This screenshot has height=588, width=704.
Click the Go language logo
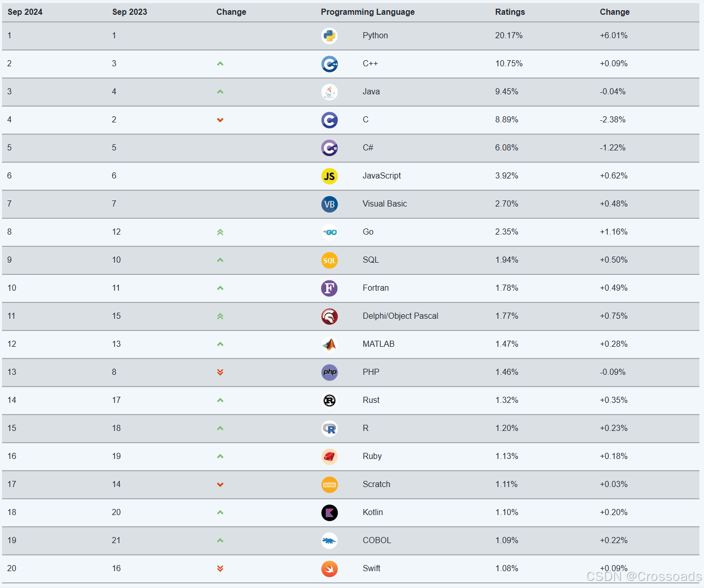coord(329,232)
